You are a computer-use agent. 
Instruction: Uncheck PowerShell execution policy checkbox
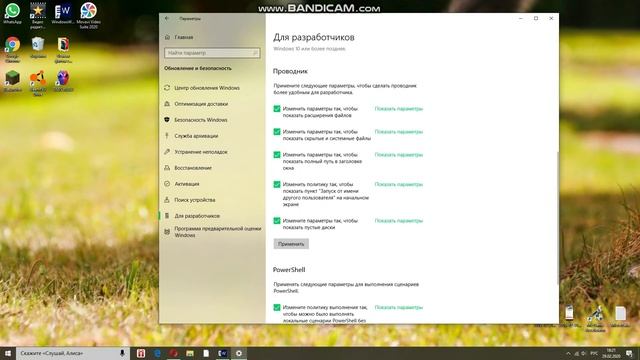click(277, 307)
